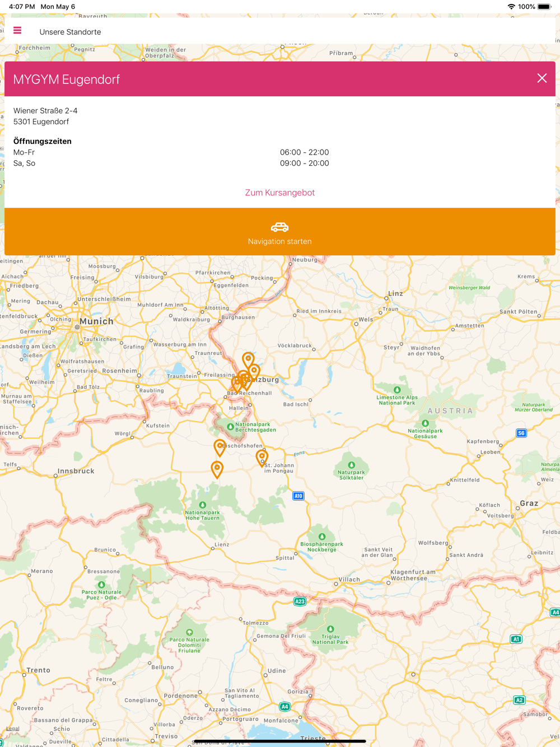
Task: Tap the AUSTRIA country label
Action: (x=450, y=410)
